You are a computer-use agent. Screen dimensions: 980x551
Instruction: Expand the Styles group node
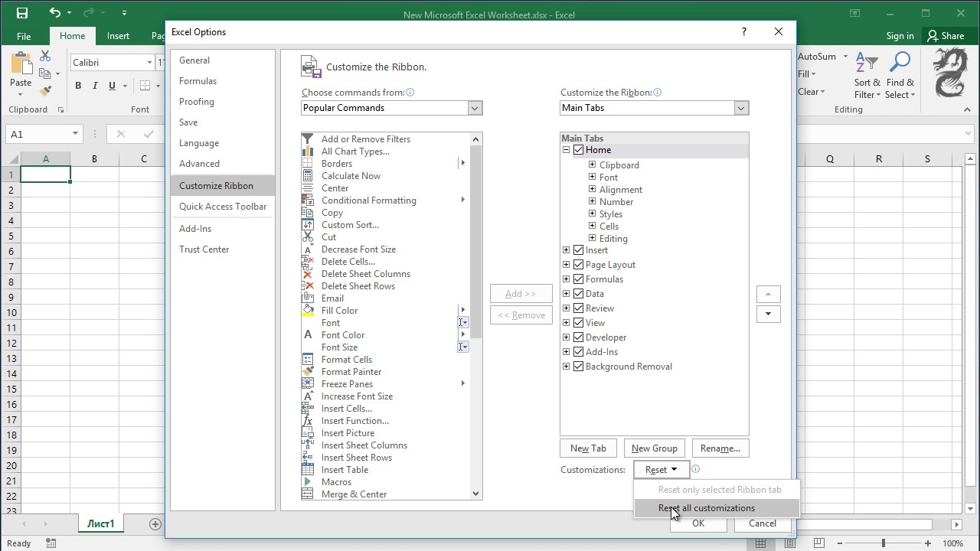point(592,214)
